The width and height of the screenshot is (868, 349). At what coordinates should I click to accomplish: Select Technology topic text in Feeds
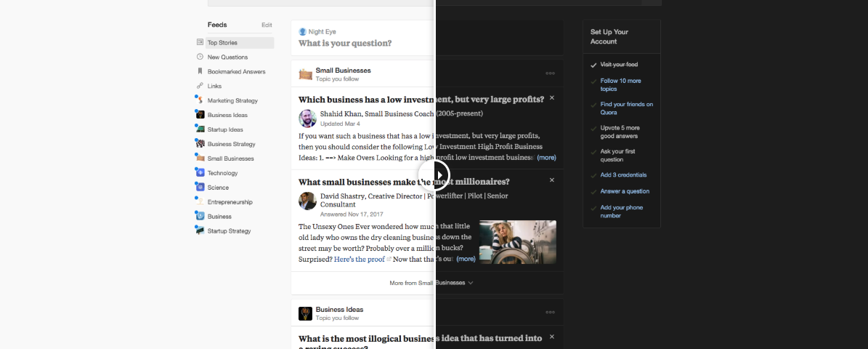coord(222,173)
